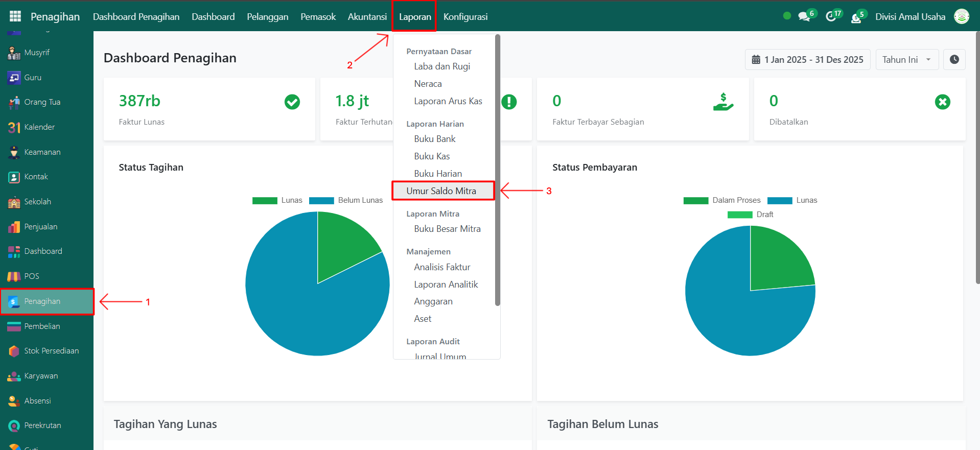Image resolution: width=980 pixels, height=450 pixels.
Task: Toggle the Dalam Proses legend item
Action: (722, 200)
